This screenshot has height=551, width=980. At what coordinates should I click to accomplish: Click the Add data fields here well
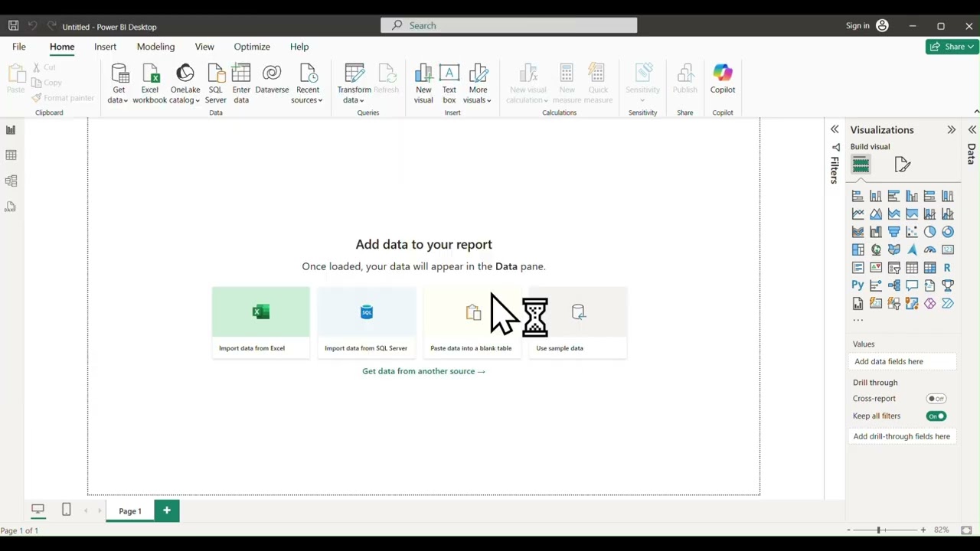(903, 362)
